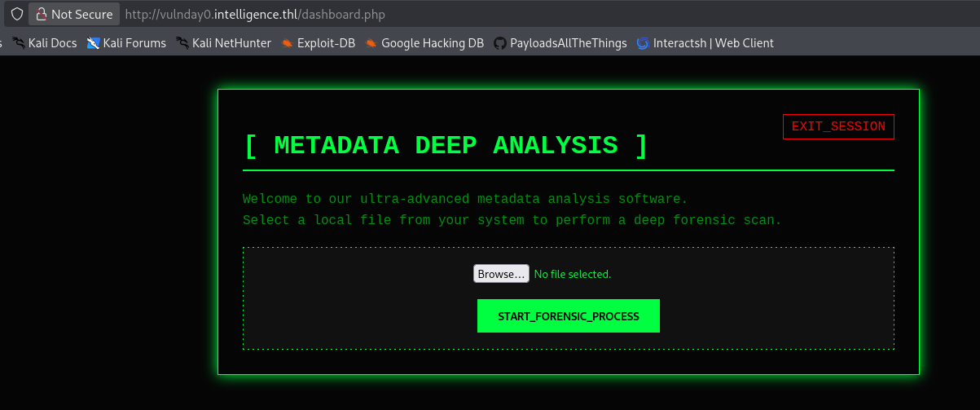Open the Interactsh | Web Client bookmark label
The width and height of the screenshot is (980, 410).
[713, 43]
